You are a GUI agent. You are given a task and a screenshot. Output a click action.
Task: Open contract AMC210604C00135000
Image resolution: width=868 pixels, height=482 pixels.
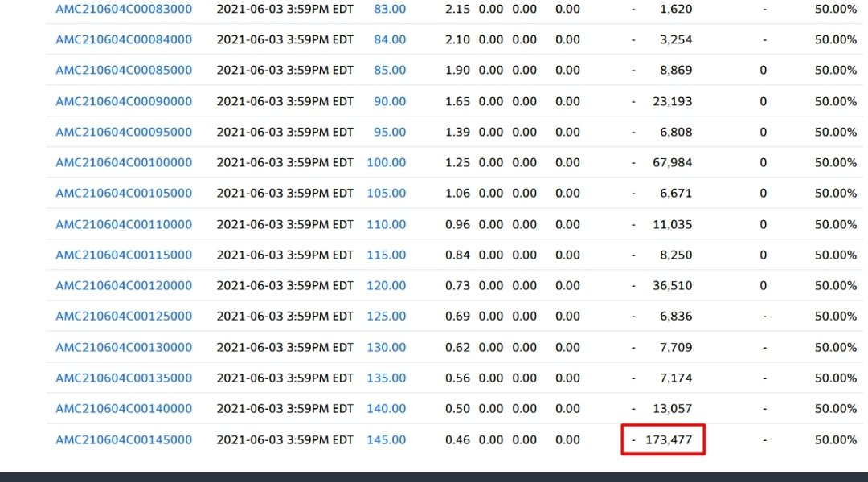click(x=124, y=378)
